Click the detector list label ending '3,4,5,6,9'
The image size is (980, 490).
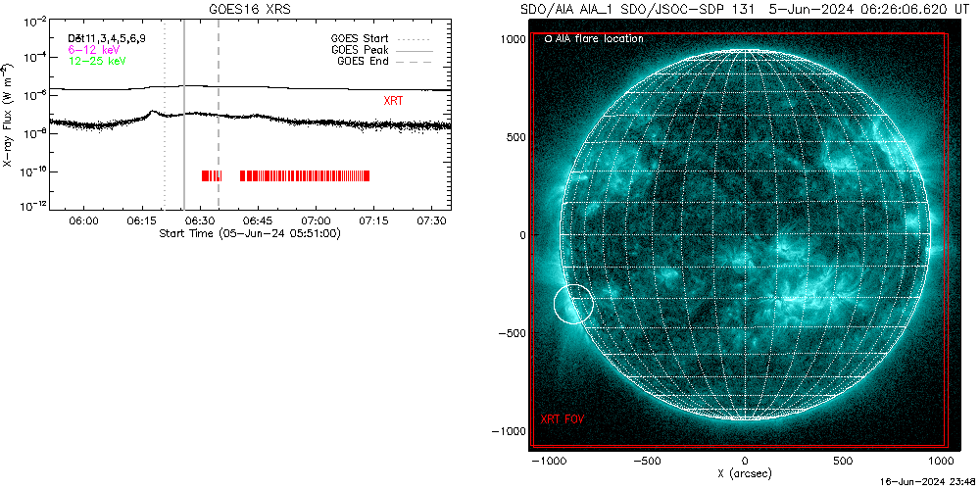coord(107,39)
